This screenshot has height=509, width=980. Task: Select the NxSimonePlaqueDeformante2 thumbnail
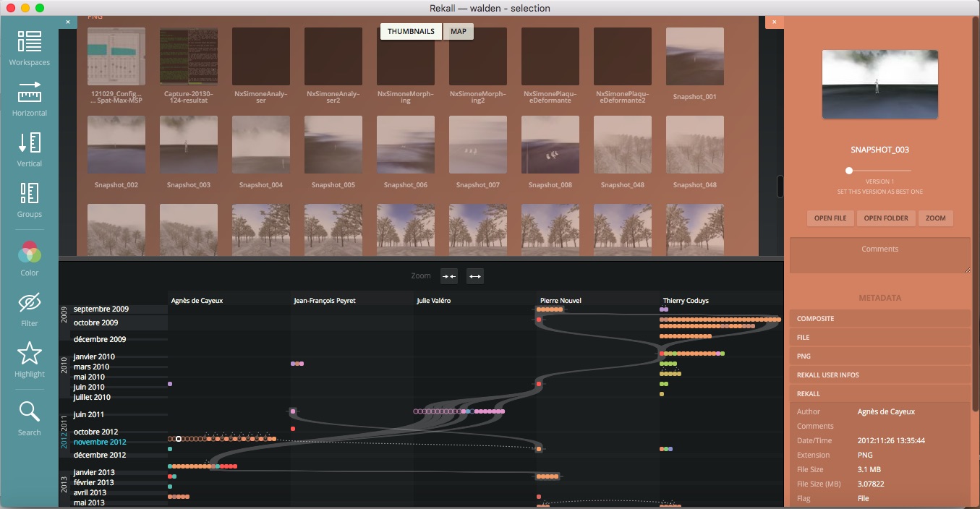pos(623,57)
